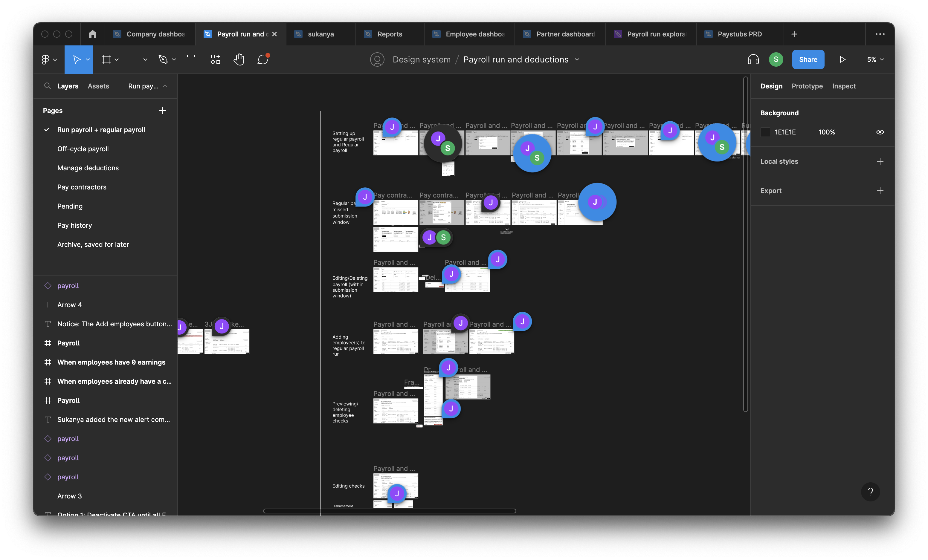Activate the Comment tool
This screenshot has width=928, height=560.
tap(263, 59)
